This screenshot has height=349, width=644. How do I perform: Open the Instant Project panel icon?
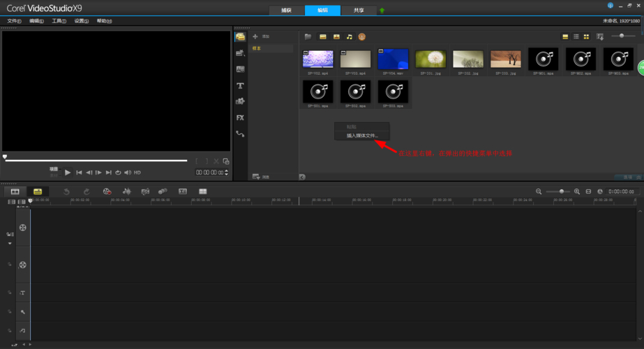click(240, 53)
